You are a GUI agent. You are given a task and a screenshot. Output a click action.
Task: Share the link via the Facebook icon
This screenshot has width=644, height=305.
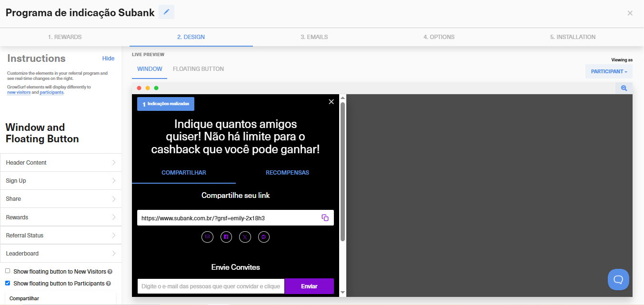[226, 236]
